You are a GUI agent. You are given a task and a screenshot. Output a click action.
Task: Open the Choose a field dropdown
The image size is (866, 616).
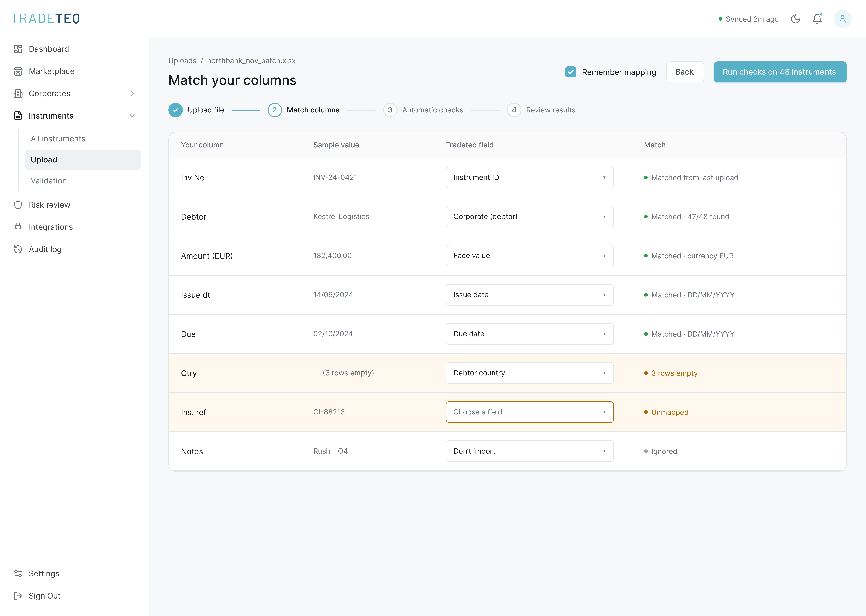(x=530, y=412)
